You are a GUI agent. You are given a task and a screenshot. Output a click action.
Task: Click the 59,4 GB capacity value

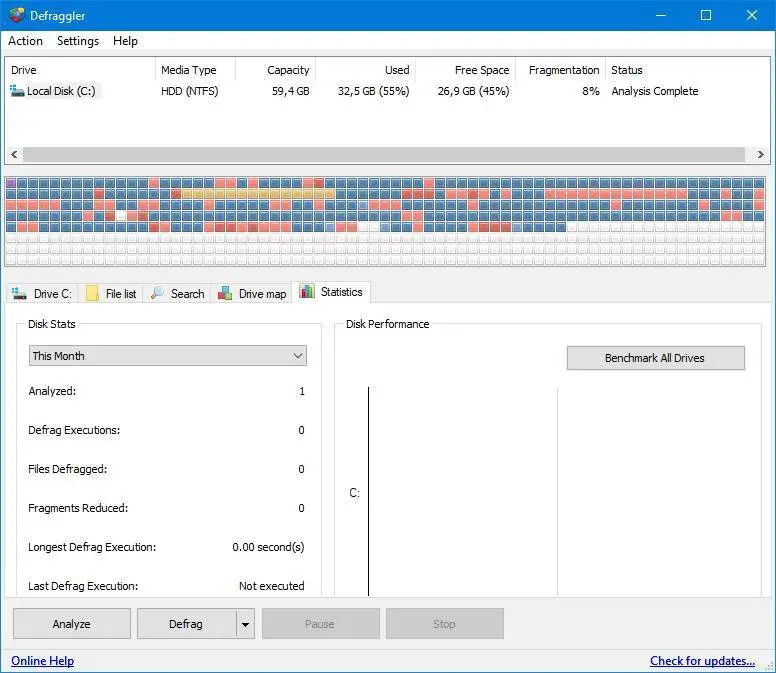pos(291,91)
